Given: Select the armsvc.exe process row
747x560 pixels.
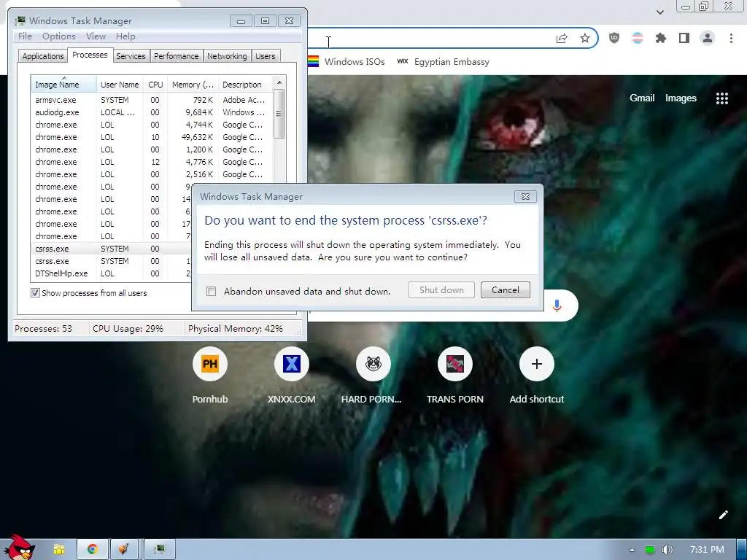Looking at the screenshot, I should 152,100.
